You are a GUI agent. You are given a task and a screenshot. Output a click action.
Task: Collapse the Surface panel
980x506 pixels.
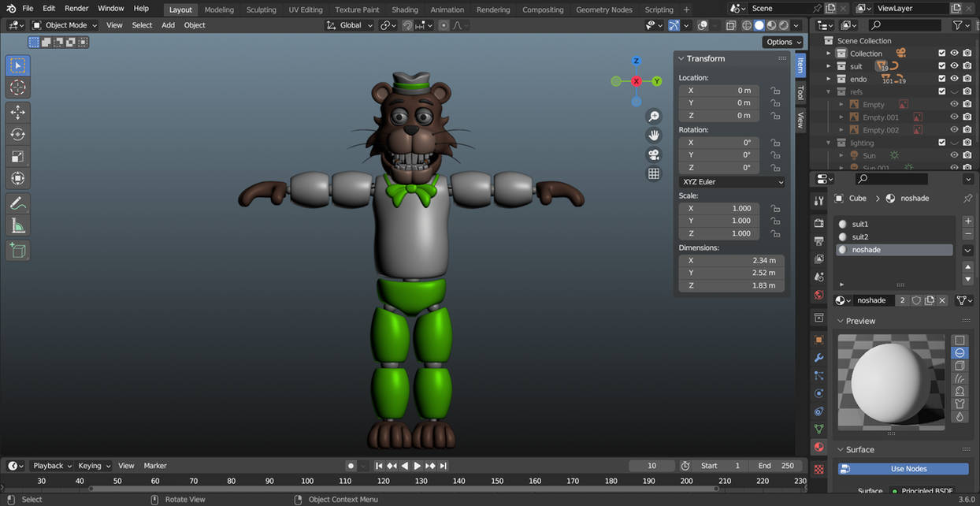(x=841, y=449)
